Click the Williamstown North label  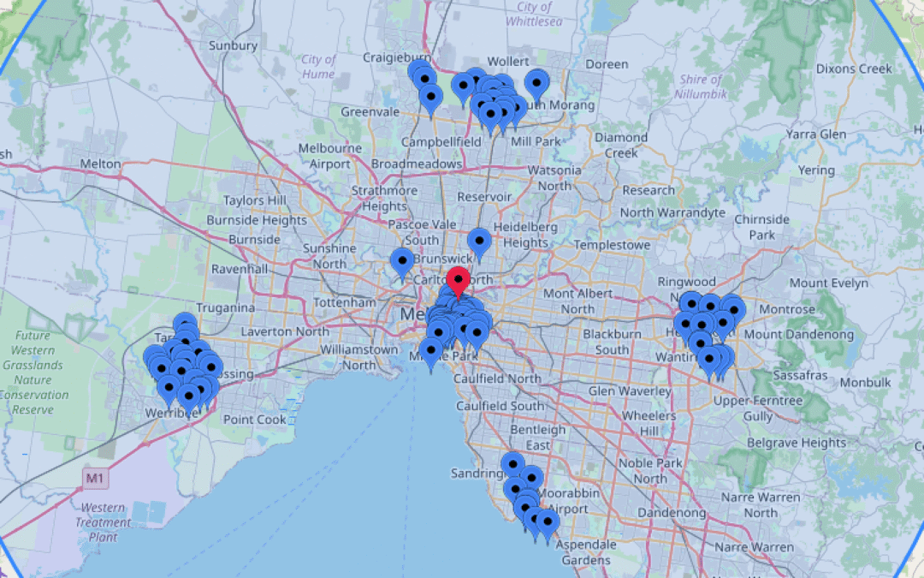358,357
